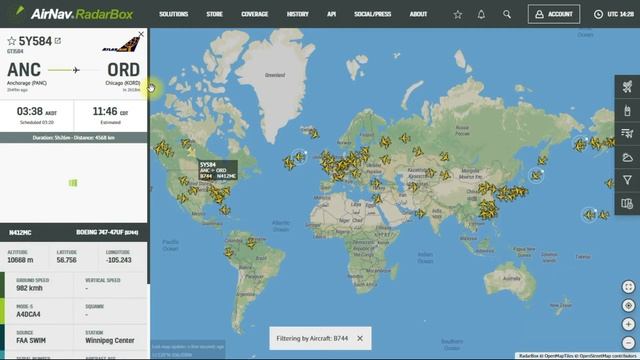Open the Solutions menu
Screen dimensions: 640x360
173,14
